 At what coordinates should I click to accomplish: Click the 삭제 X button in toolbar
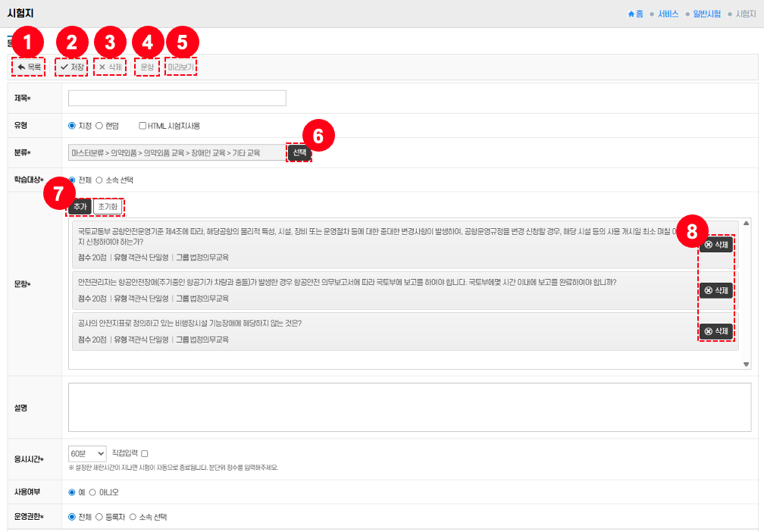(x=111, y=67)
